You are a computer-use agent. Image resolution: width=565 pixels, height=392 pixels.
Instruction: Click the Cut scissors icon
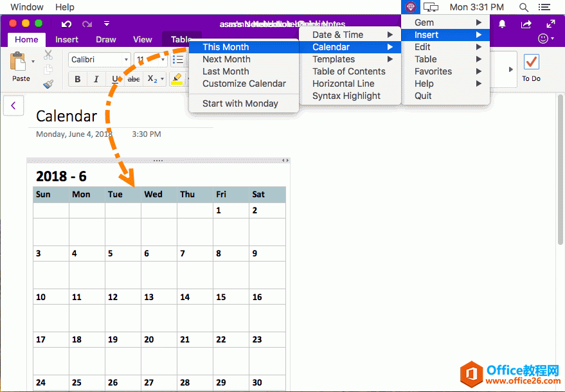click(x=48, y=55)
